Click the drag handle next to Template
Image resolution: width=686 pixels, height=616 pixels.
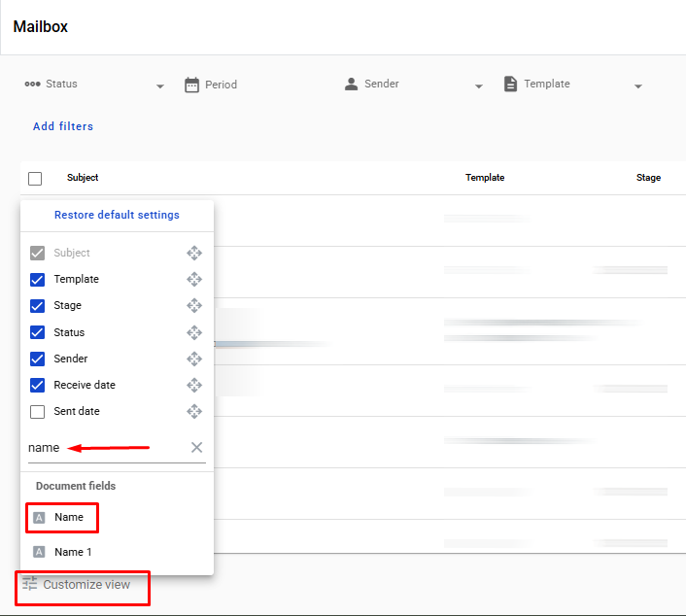(194, 279)
